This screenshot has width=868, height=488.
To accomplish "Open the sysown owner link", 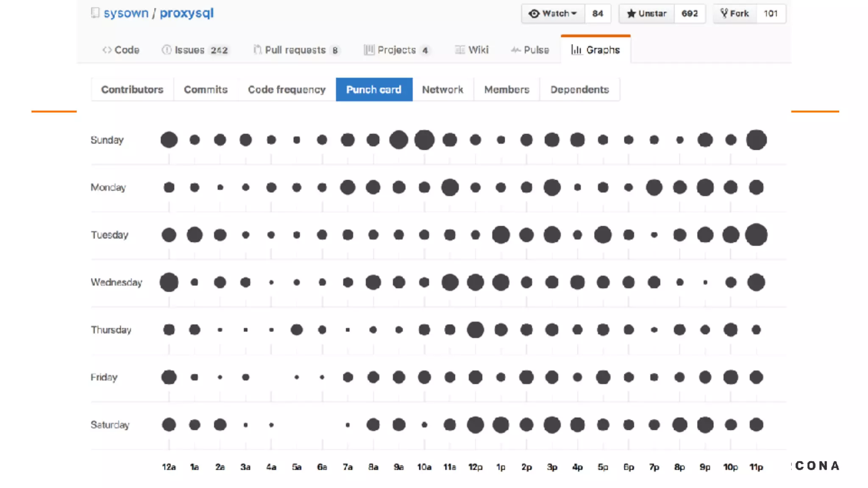I will (126, 13).
